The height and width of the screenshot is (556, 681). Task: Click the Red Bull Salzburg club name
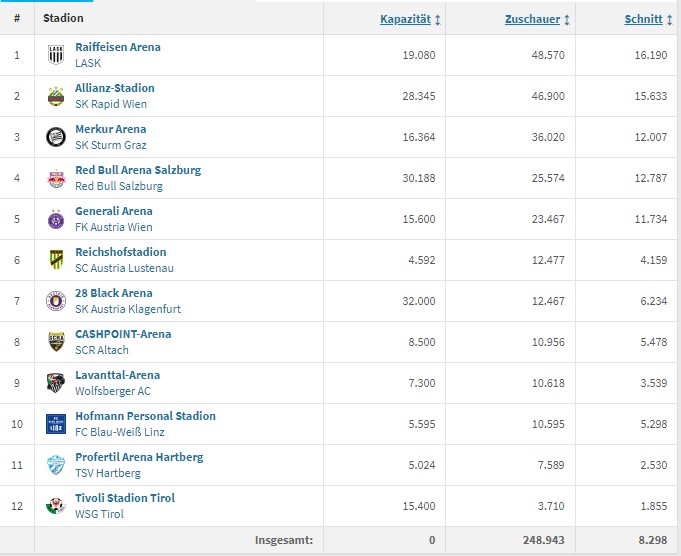[x=119, y=186]
